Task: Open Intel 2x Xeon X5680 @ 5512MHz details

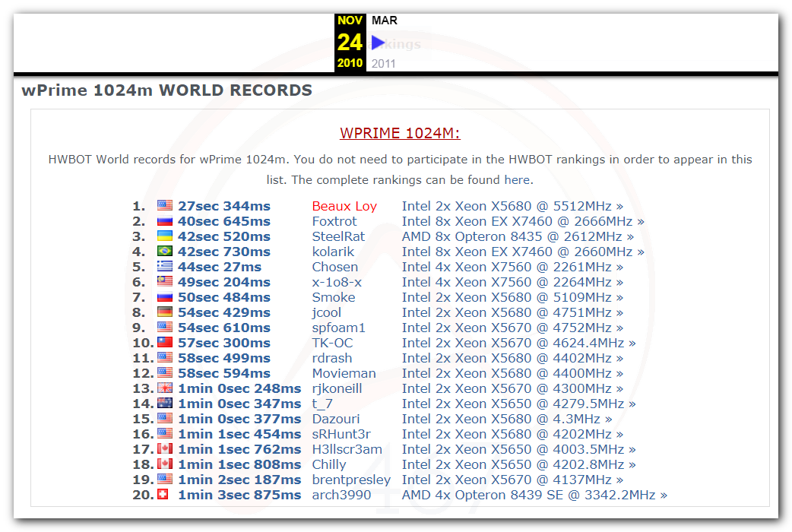Action: pyautogui.click(x=512, y=206)
